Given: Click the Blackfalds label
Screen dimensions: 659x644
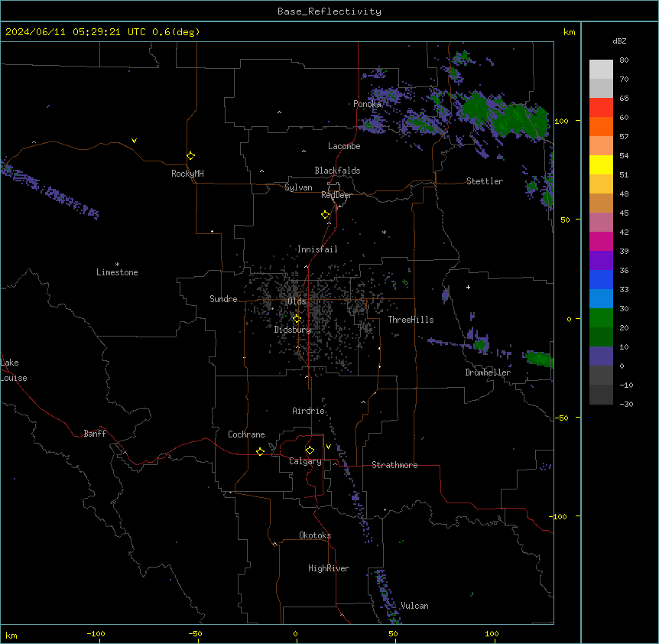Looking at the screenshot, I should click(337, 171).
